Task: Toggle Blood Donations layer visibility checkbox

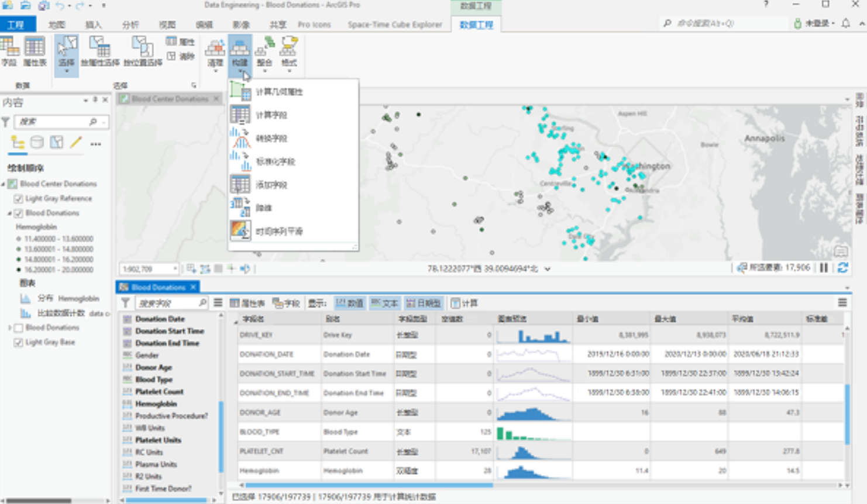Action: (18, 213)
